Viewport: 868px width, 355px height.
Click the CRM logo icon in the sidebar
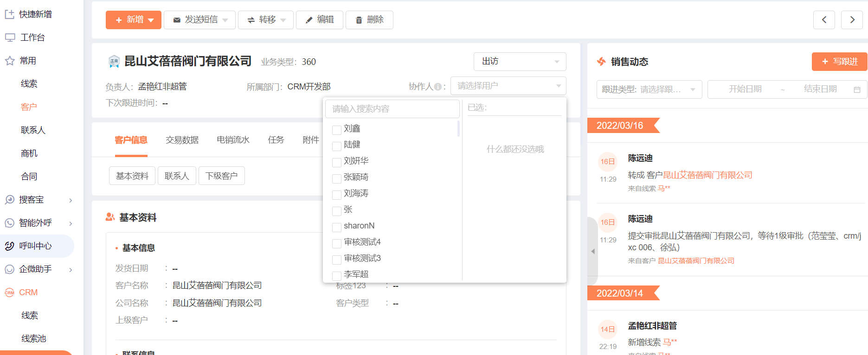[x=10, y=292]
